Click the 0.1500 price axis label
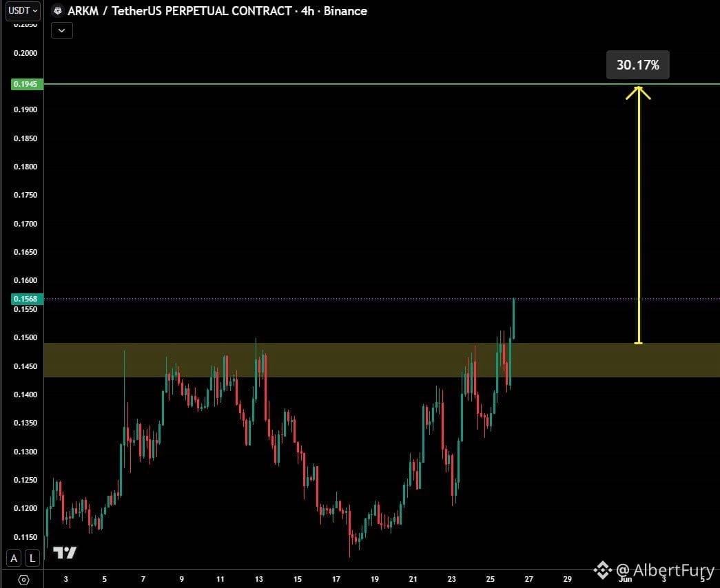Screen dimensions: 720x588 (25, 337)
